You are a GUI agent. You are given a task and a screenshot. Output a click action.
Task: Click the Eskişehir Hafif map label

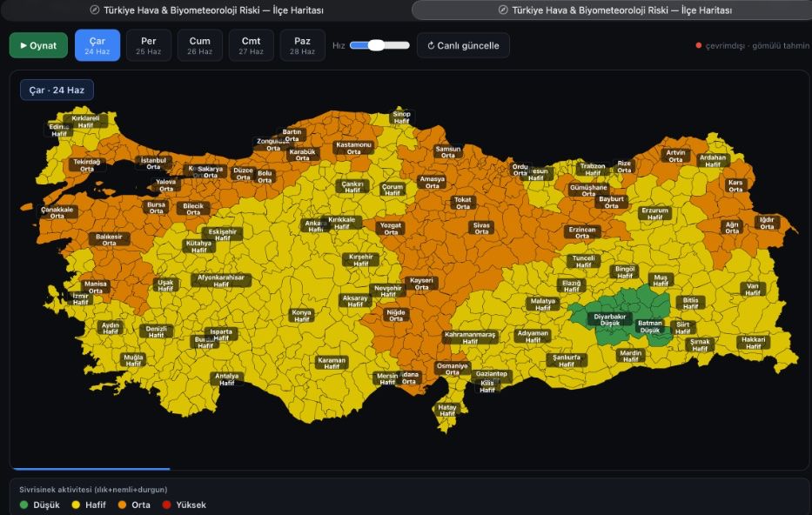(x=222, y=235)
